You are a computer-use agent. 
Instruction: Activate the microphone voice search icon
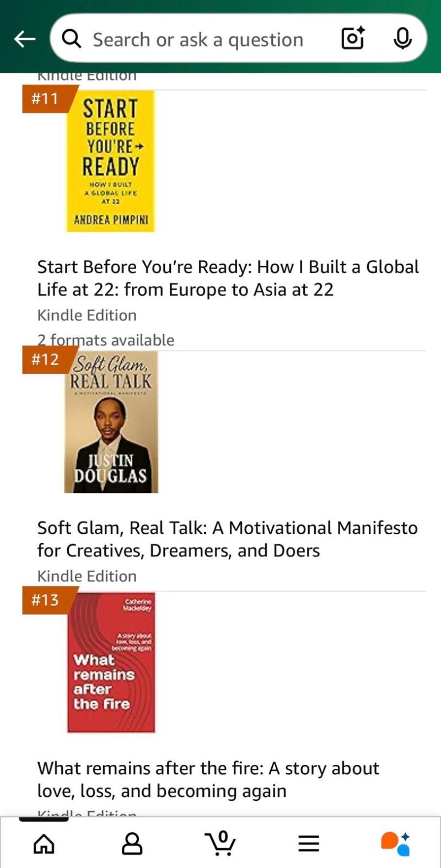pos(403,39)
